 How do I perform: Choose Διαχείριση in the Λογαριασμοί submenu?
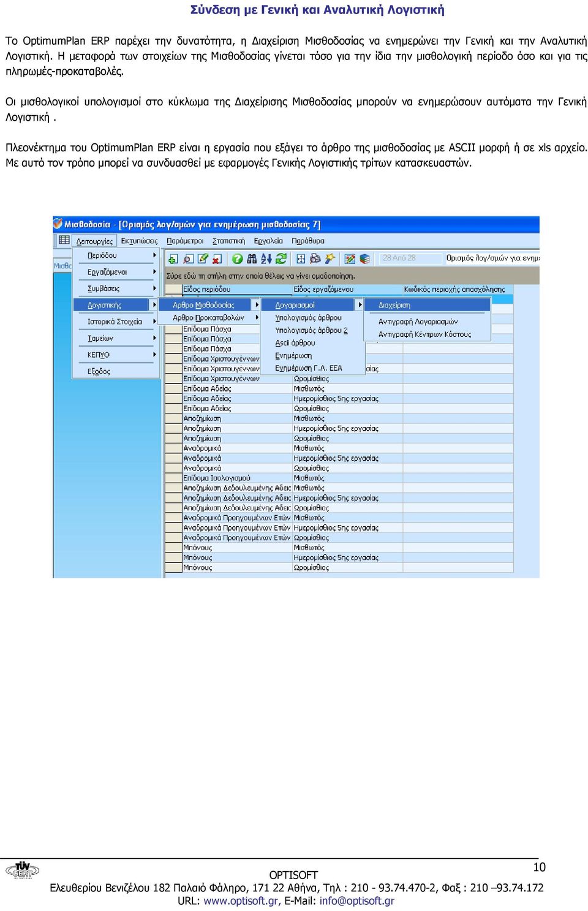point(428,305)
